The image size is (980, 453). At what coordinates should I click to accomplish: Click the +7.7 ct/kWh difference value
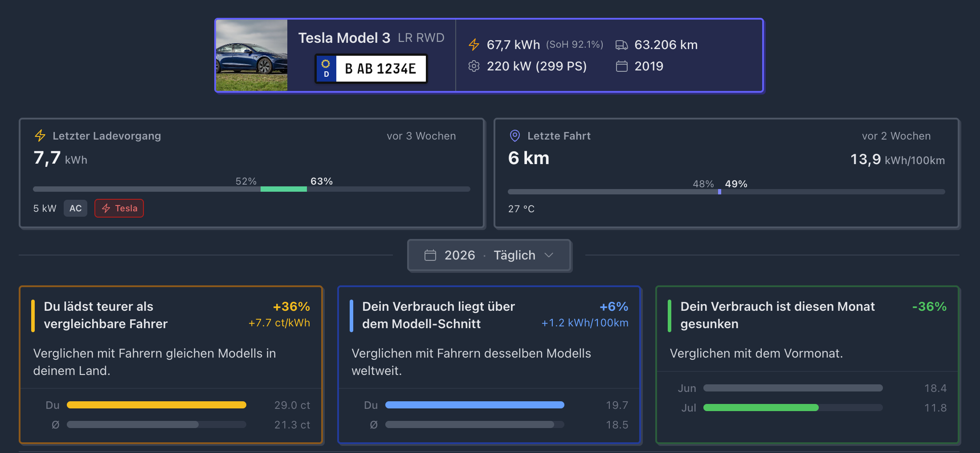pos(279,323)
